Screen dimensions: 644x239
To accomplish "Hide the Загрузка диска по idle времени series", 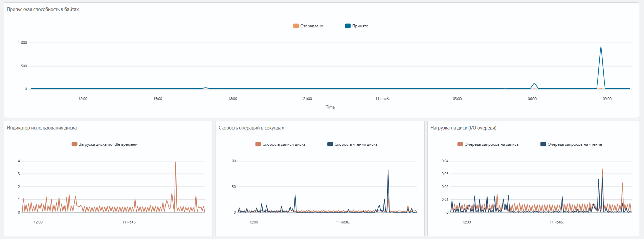I will pos(108,144).
